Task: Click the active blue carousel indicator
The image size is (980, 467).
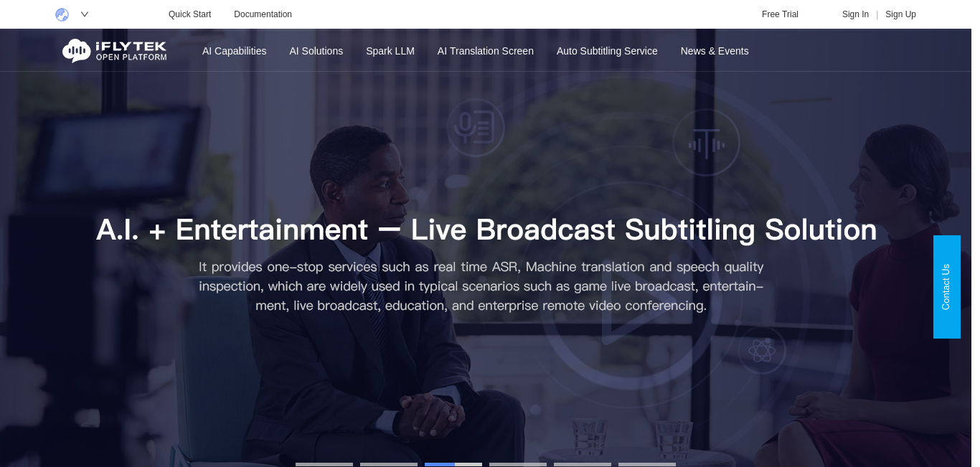Action: [453, 464]
